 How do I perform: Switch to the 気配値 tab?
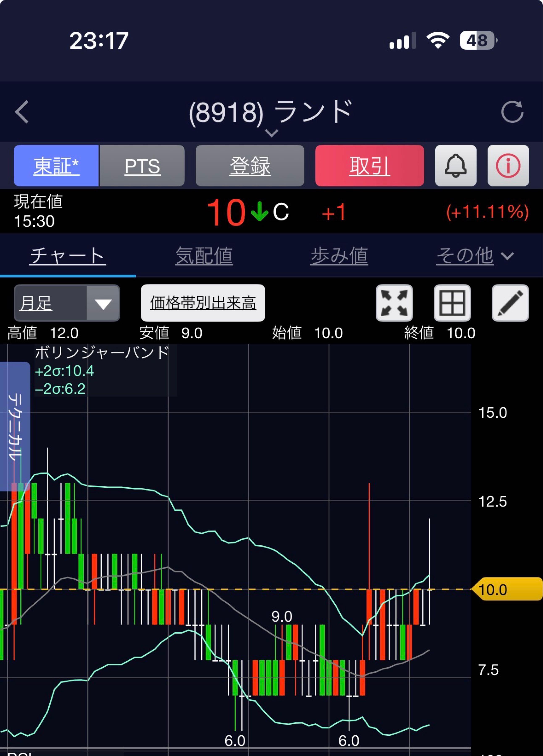pyautogui.click(x=204, y=256)
